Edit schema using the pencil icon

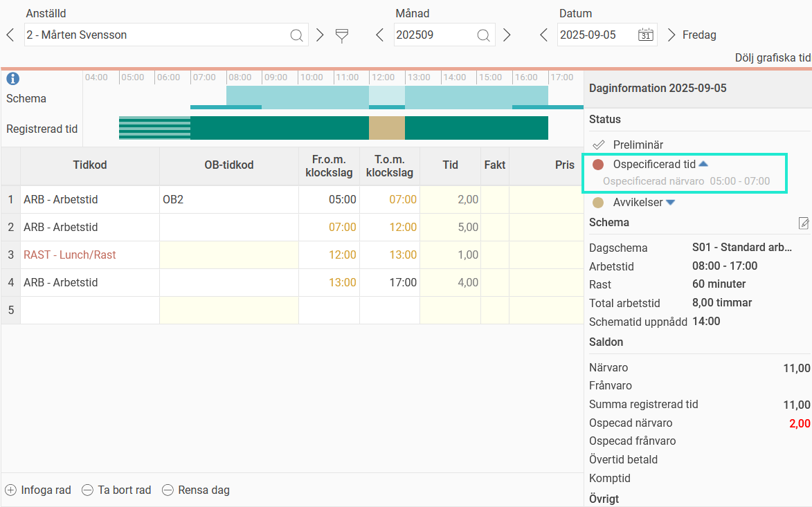804,223
